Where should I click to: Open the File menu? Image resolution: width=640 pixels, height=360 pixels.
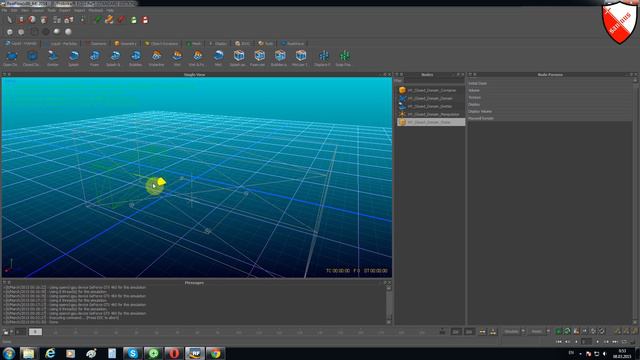pyautogui.click(x=4, y=10)
